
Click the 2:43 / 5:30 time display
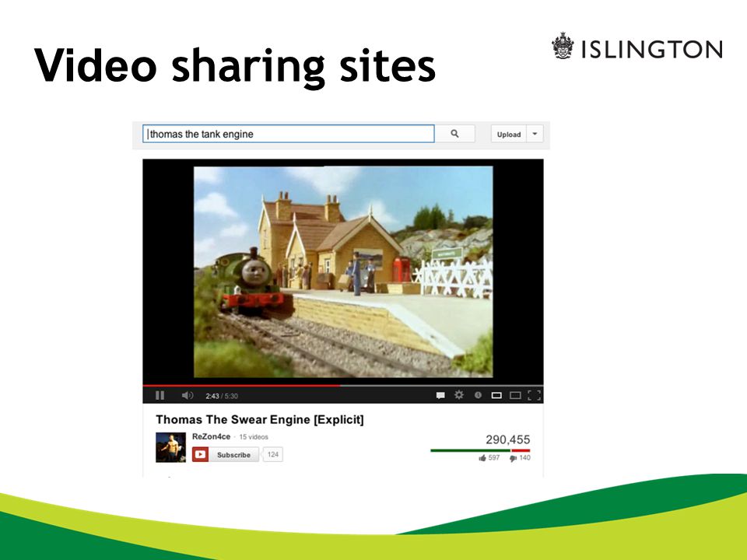click(x=222, y=396)
